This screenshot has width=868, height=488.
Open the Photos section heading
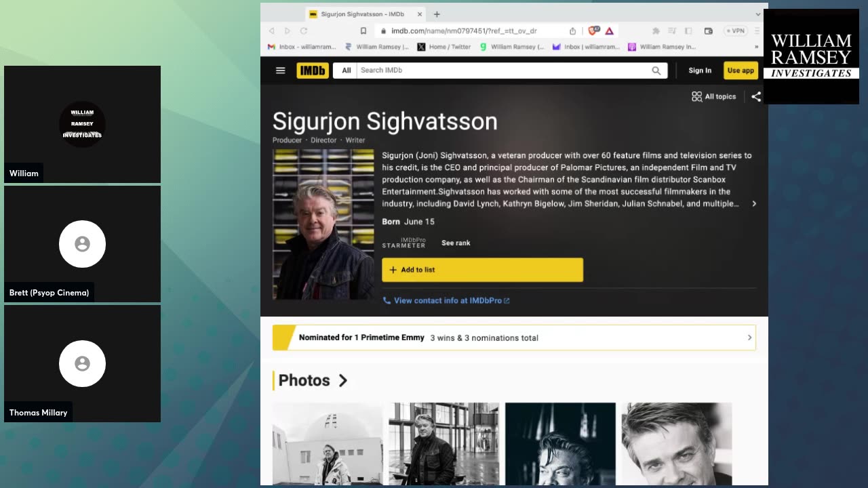point(313,380)
